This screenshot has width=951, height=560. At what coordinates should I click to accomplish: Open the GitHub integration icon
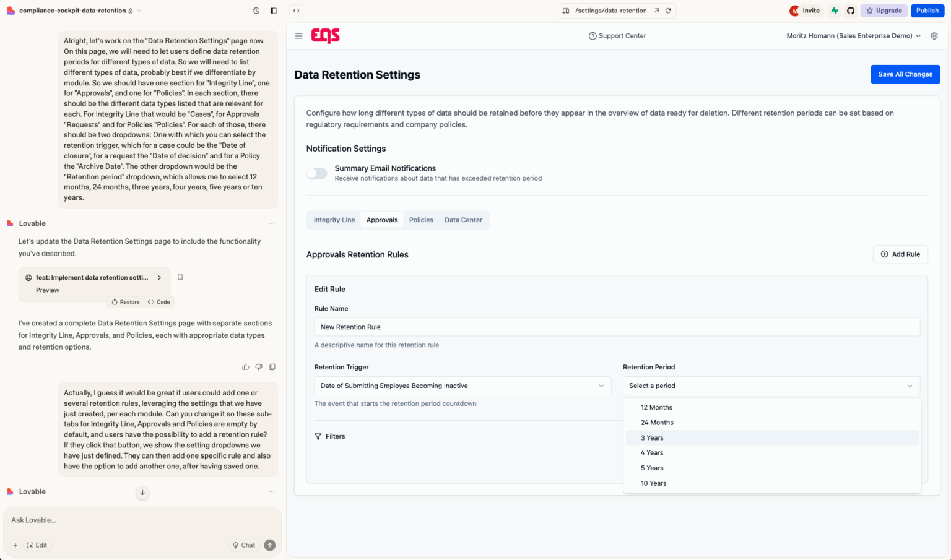coord(850,11)
